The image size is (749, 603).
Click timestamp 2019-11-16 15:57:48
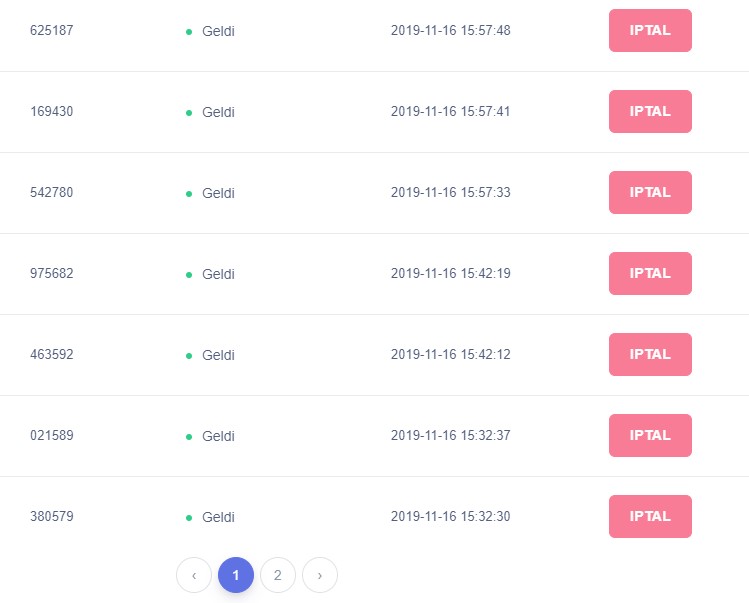450,30
